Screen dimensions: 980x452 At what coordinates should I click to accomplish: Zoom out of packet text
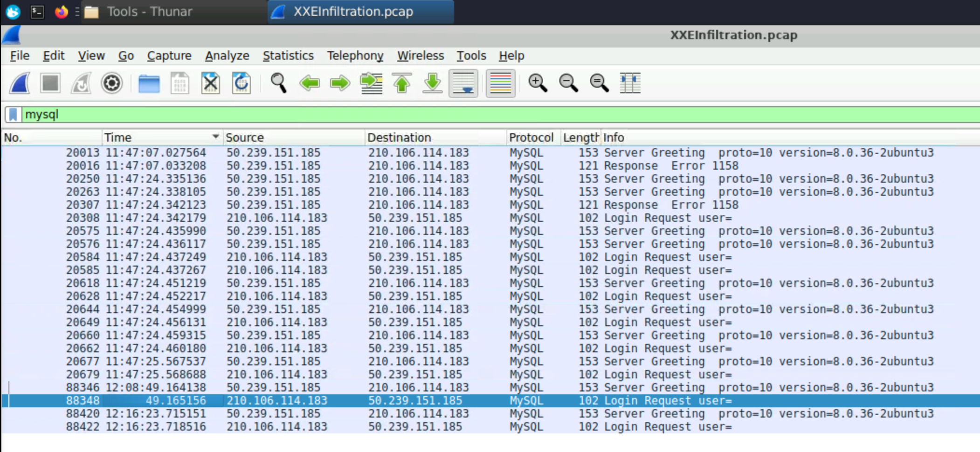click(568, 83)
